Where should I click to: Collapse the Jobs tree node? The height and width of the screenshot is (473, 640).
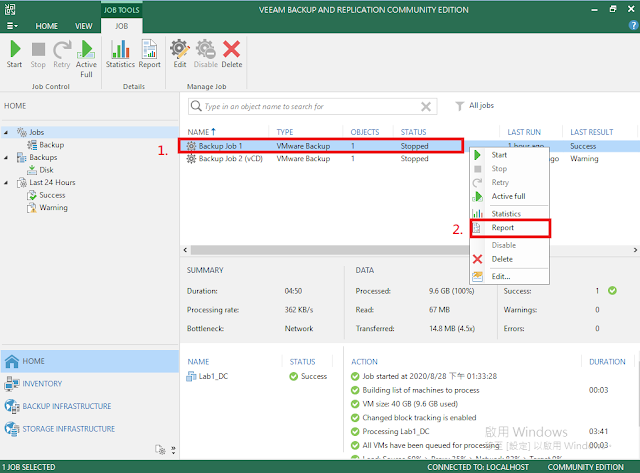6,132
